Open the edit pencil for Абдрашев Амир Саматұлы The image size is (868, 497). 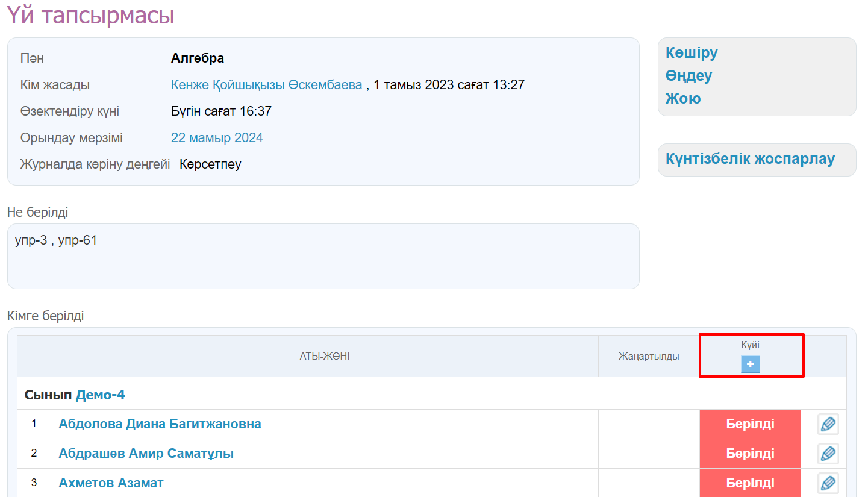[828, 454]
